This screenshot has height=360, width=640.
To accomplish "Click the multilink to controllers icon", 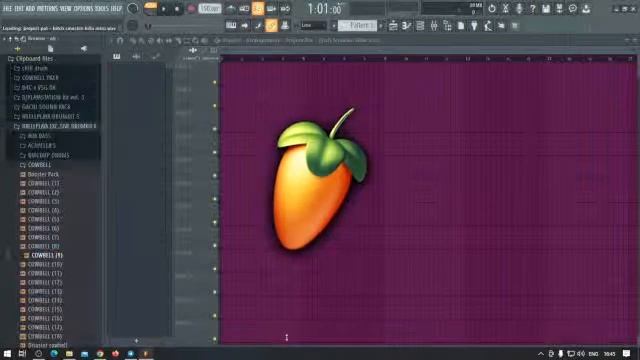I will point(285,26).
